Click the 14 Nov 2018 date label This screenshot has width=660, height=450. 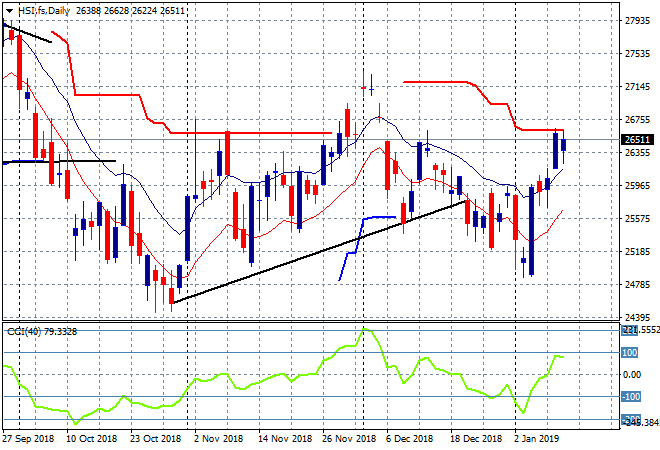pyautogui.click(x=285, y=439)
